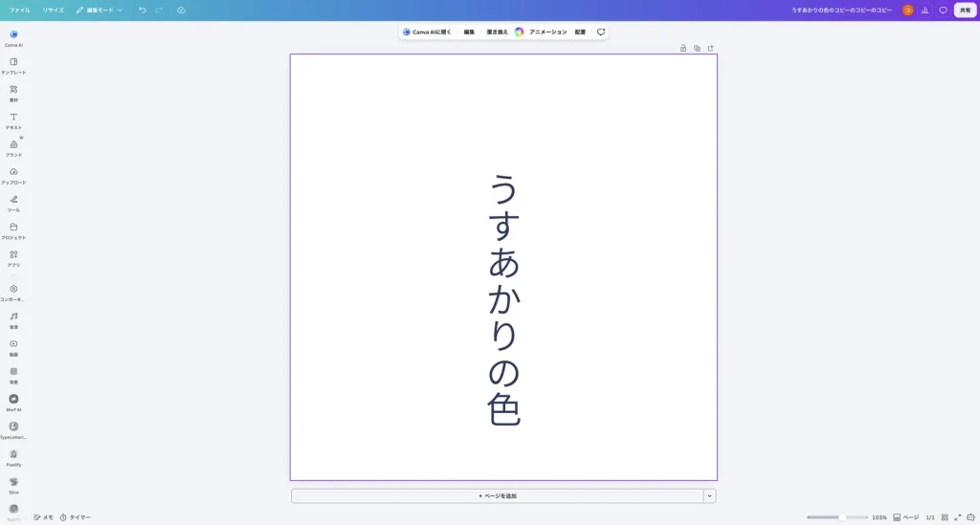Screen dimensions: 980x525
Task: Open the ツール (Tools) sidebar panel
Action: click(13, 203)
